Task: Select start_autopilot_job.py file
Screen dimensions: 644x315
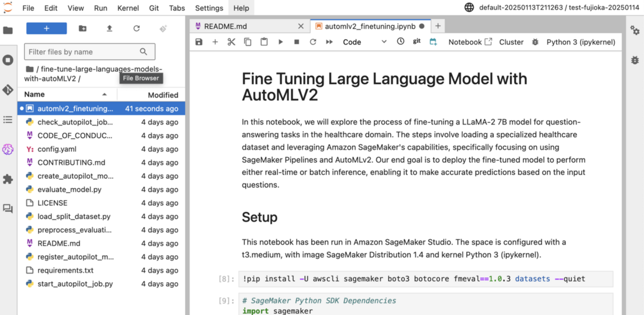Action: point(102,284)
